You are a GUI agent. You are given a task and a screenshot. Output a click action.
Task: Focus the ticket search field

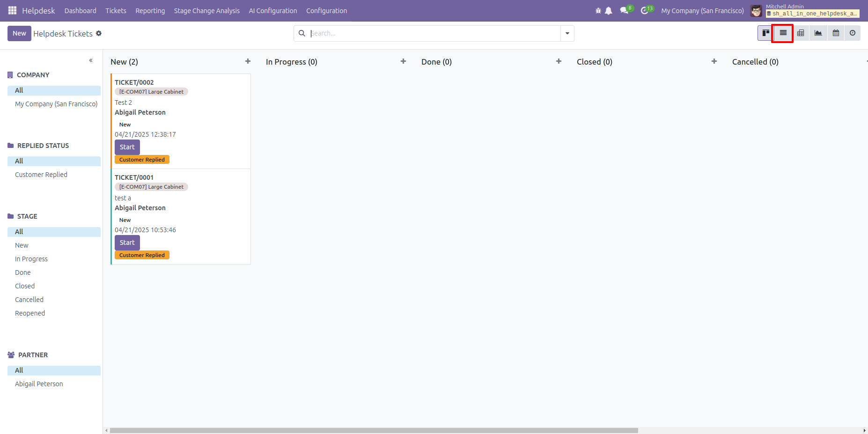point(434,33)
